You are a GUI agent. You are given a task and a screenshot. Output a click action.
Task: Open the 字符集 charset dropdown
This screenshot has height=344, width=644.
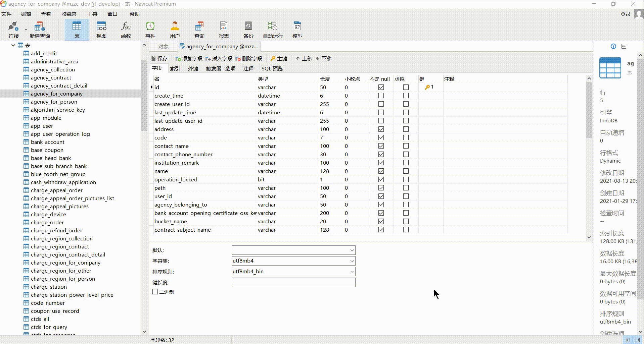(352, 261)
